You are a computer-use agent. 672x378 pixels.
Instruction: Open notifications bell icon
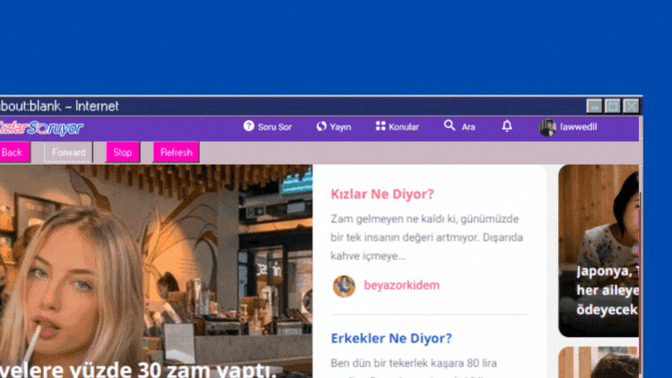tap(507, 126)
